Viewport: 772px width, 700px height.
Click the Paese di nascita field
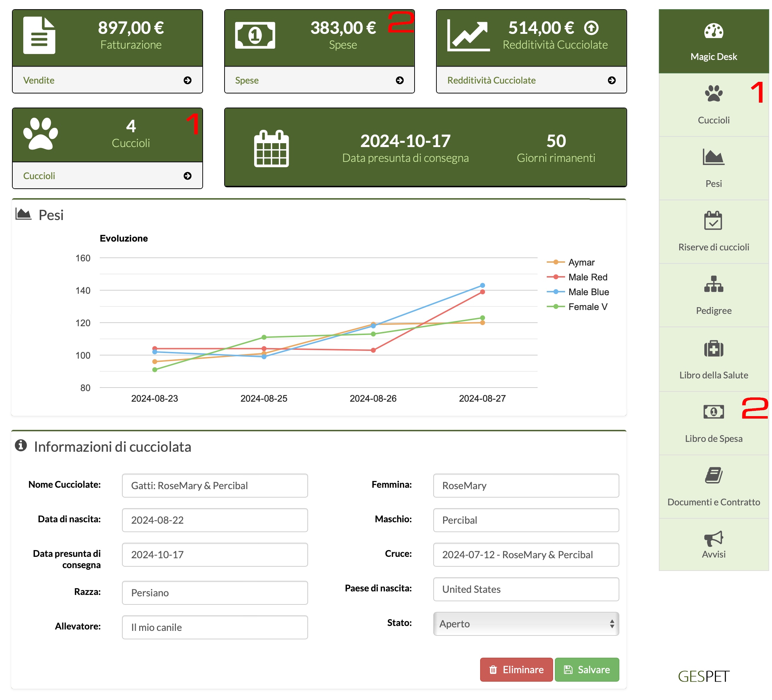point(526,589)
